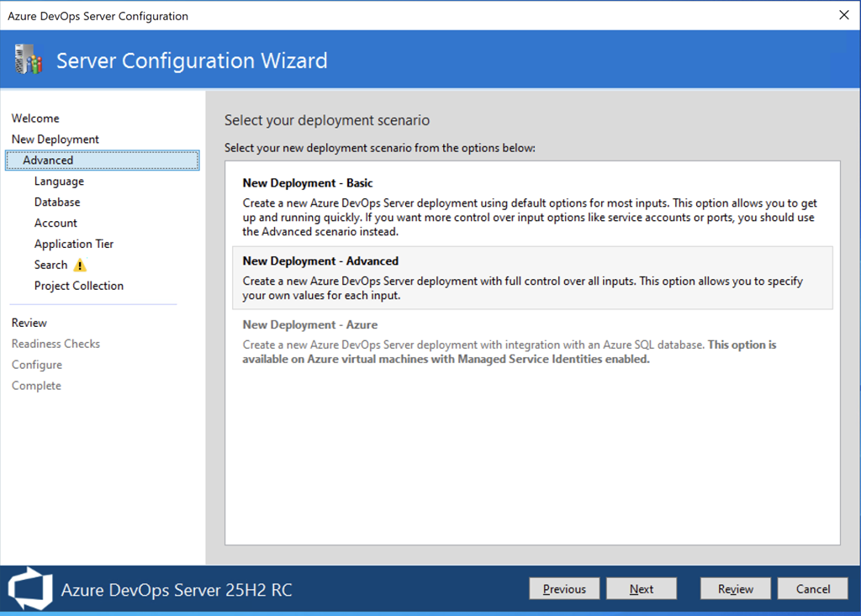Select New Deployment - Basic option
Screen dimensions: 861x616
click(x=308, y=183)
